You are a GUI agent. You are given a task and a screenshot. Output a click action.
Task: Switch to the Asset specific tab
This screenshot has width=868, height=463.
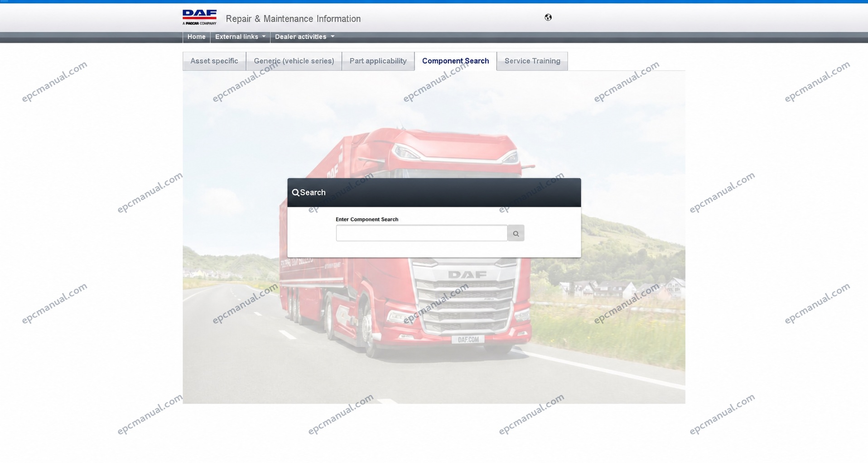click(x=214, y=61)
